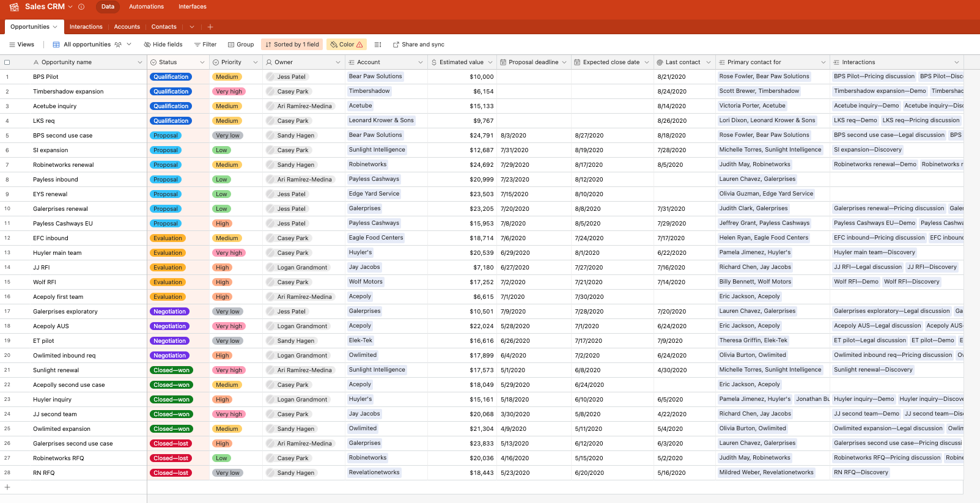
Task: Click the row height icon in toolbar
Action: (x=378, y=45)
